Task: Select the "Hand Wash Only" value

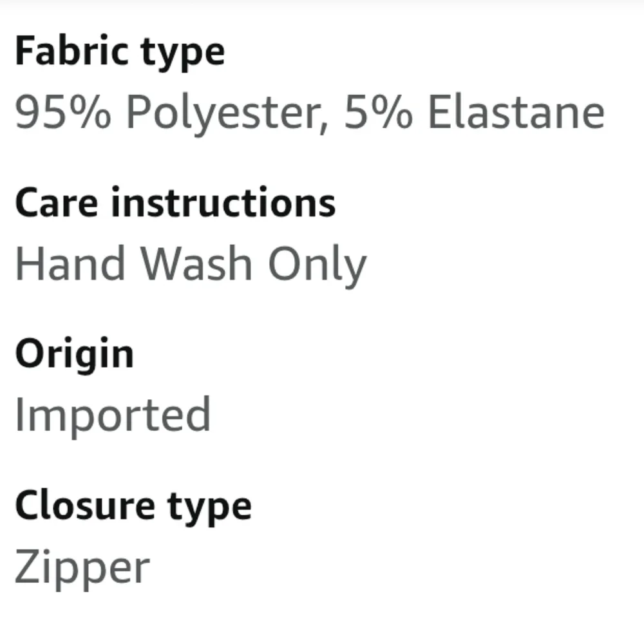Action: (191, 265)
